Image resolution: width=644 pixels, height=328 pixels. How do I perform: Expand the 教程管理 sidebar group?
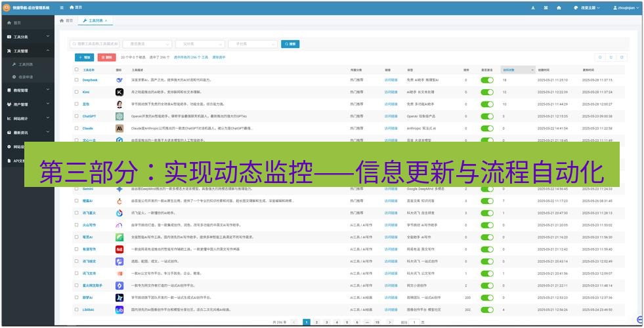click(28, 91)
